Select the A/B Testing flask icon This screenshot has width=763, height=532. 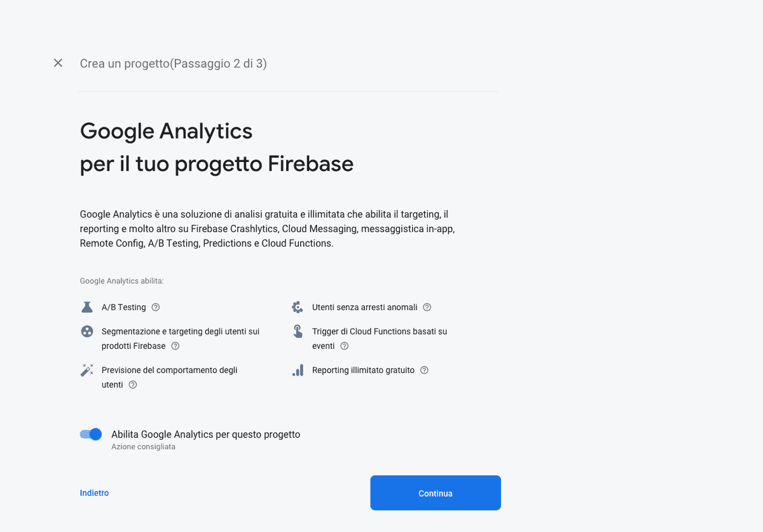[x=86, y=307]
